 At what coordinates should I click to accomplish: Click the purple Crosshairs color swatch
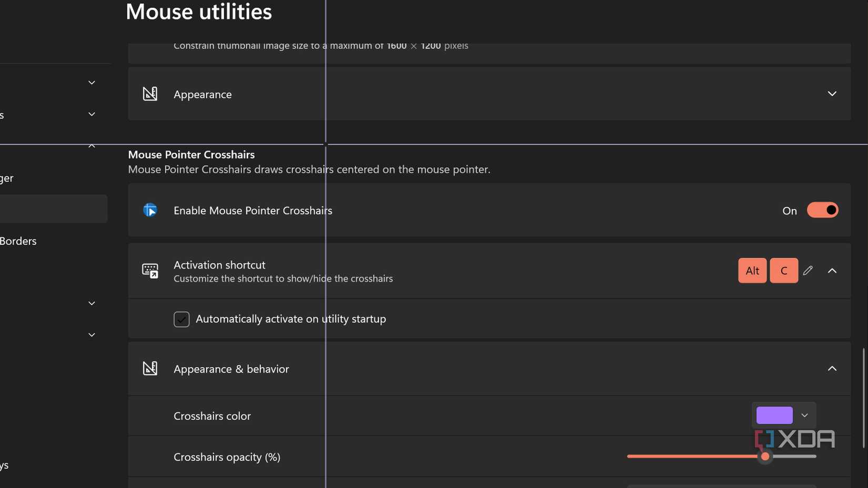(x=774, y=415)
